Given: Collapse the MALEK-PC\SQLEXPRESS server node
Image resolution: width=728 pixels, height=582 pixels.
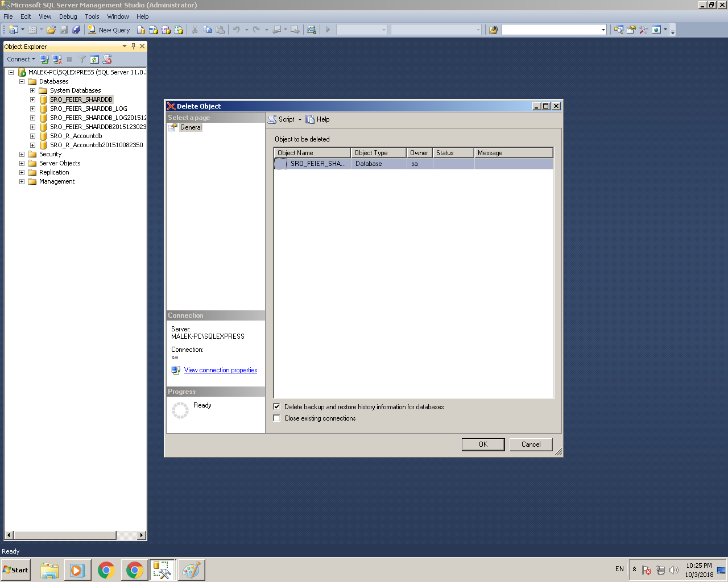Looking at the screenshot, I should 11,72.
